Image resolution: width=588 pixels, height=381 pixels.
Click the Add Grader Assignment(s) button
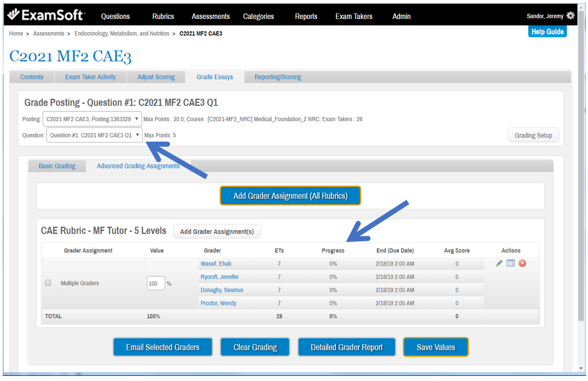[x=217, y=232]
